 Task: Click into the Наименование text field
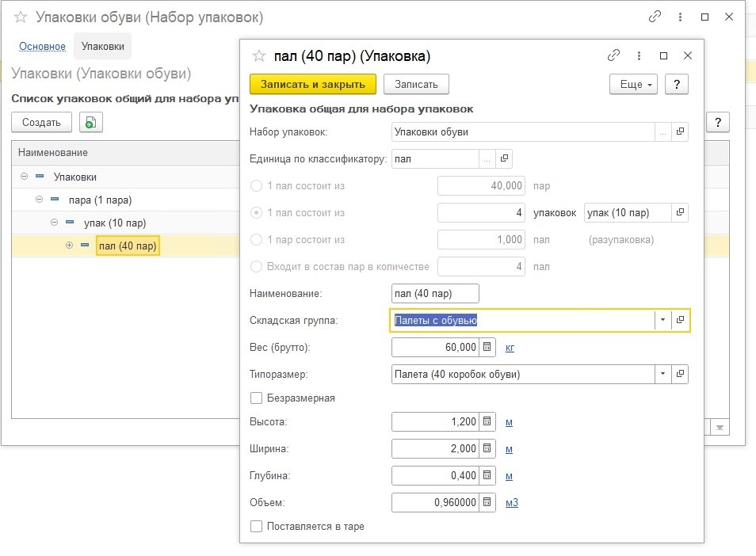[x=435, y=293]
